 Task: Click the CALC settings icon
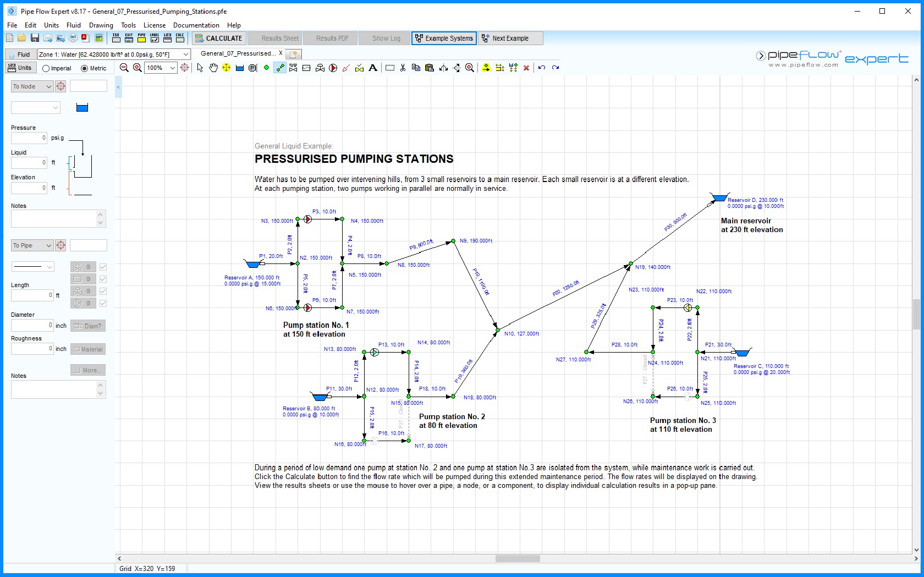[x=180, y=38]
